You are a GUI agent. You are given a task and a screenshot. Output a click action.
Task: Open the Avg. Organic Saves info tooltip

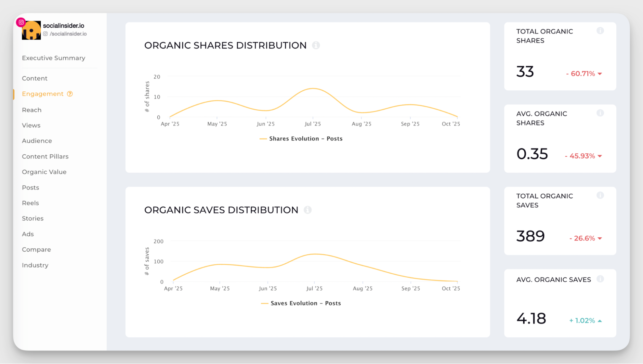600,279
